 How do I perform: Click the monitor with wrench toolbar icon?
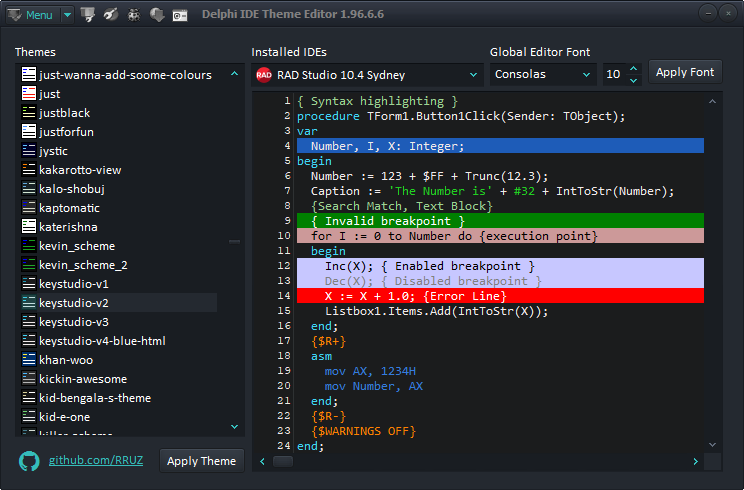point(88,15)
